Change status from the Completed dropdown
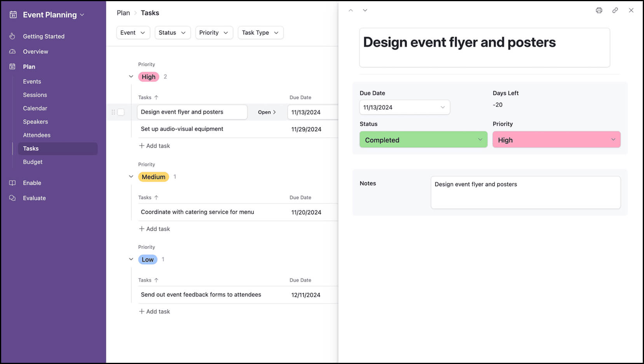The height and width of the screenshot is (364, 644). [423, 140]
